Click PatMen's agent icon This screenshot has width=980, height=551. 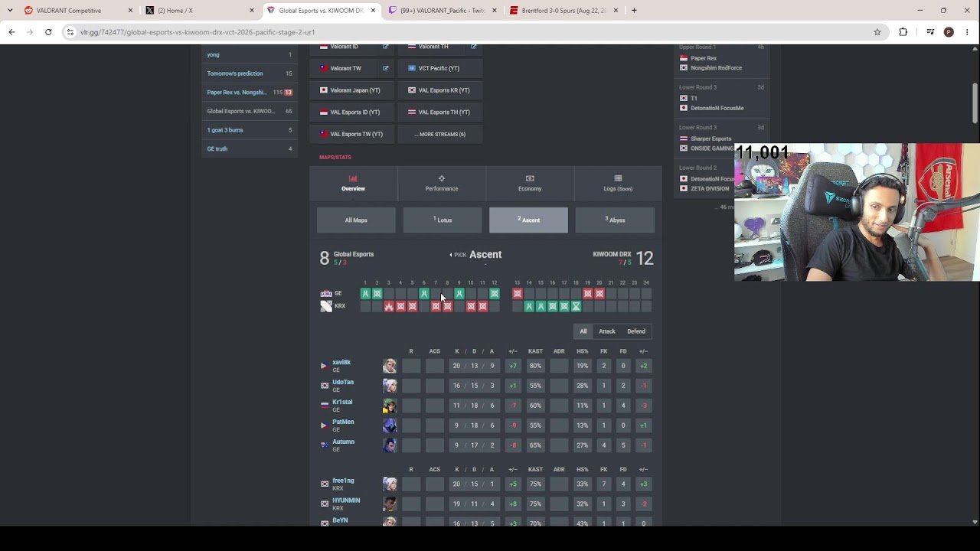[x=390, y=425]
